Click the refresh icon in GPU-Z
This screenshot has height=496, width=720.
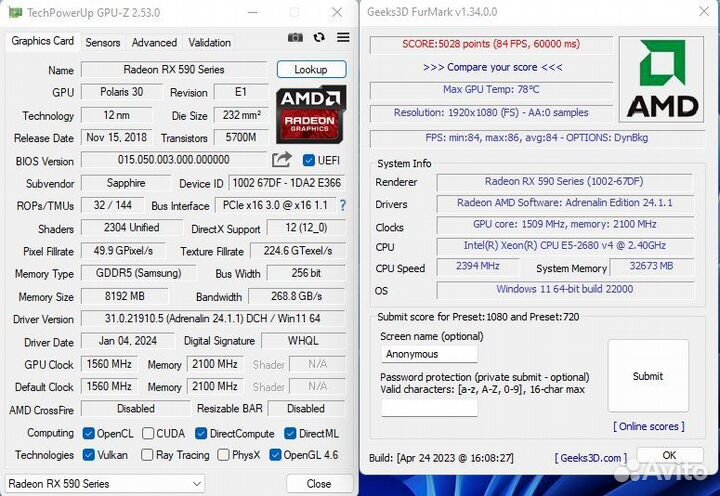point(319,38)
